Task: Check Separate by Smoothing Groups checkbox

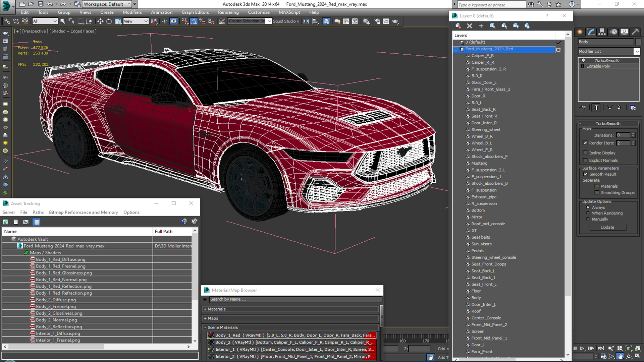Action: point(597,192)
